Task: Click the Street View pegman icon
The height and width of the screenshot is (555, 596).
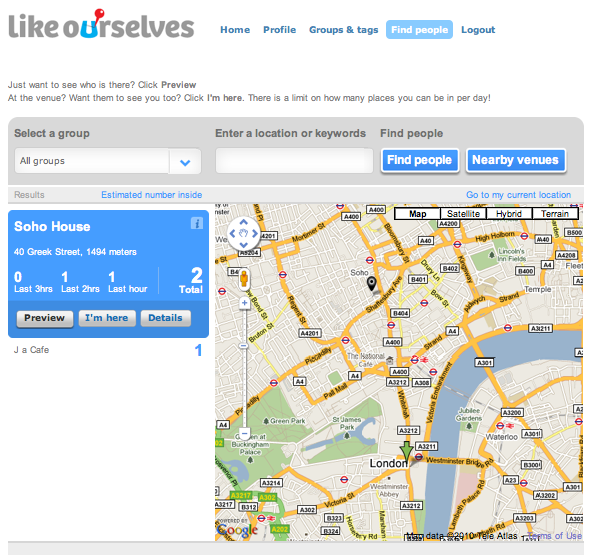Action: [244, 279]
